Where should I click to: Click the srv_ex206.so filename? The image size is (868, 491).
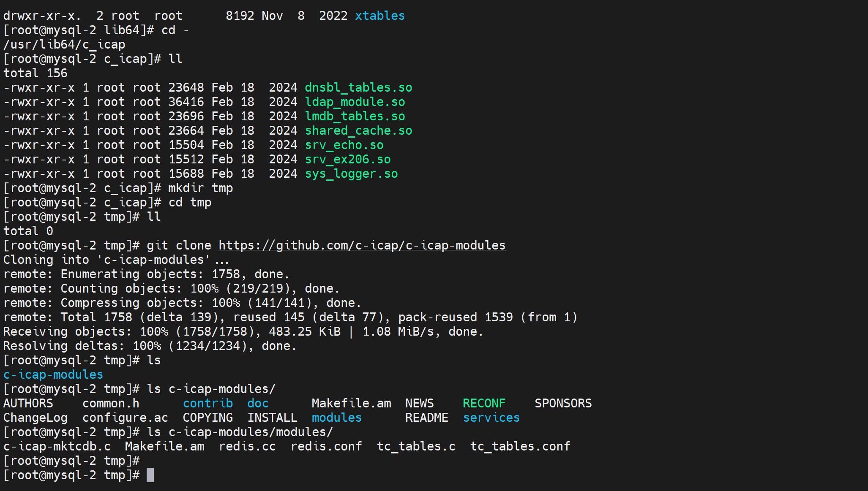point(347,159)
